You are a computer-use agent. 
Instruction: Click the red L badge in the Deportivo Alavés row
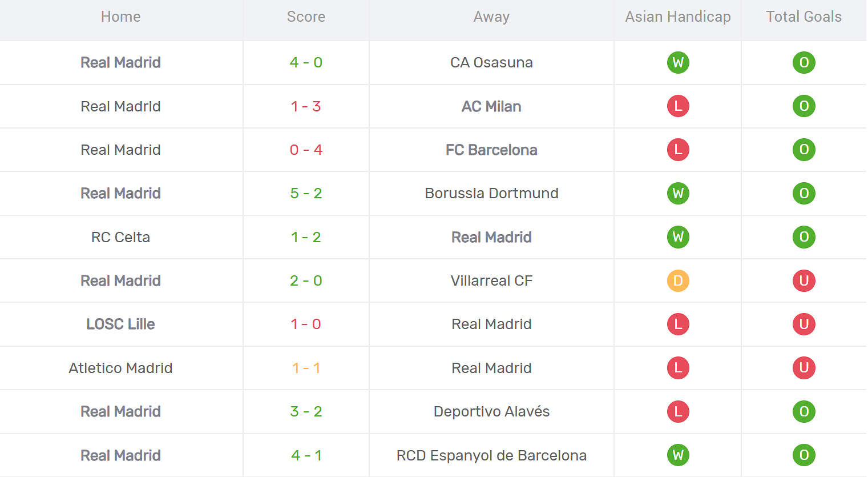[678, 411]
